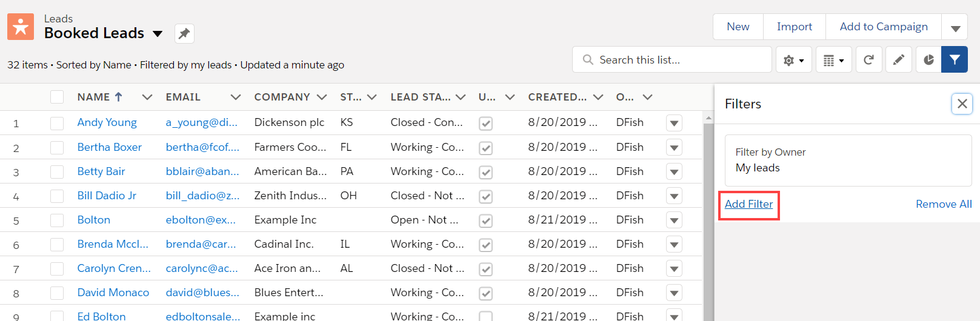The image size is (980, 321).
Task: Tick the checkbox for Bolton row
Action: tap(57, 220)
